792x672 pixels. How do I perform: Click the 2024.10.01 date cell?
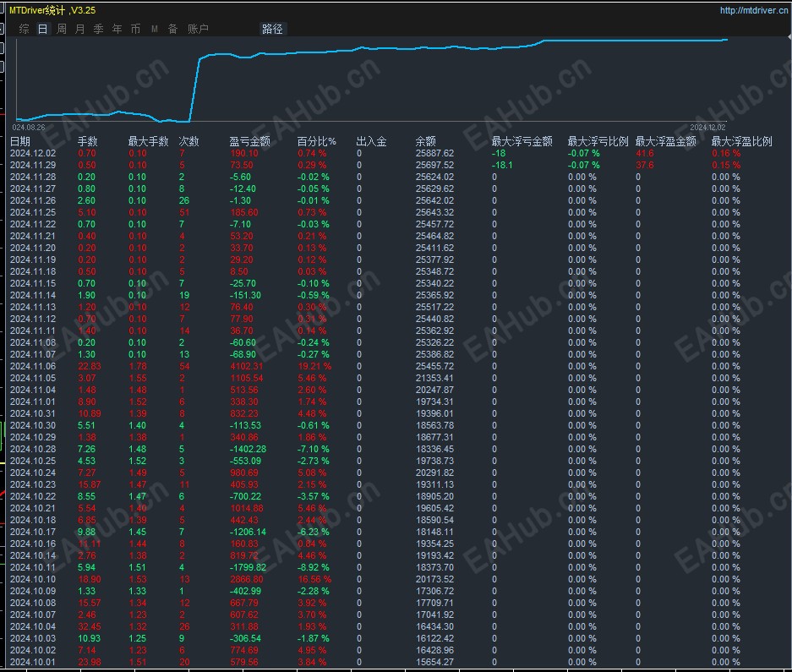[33, 662]
